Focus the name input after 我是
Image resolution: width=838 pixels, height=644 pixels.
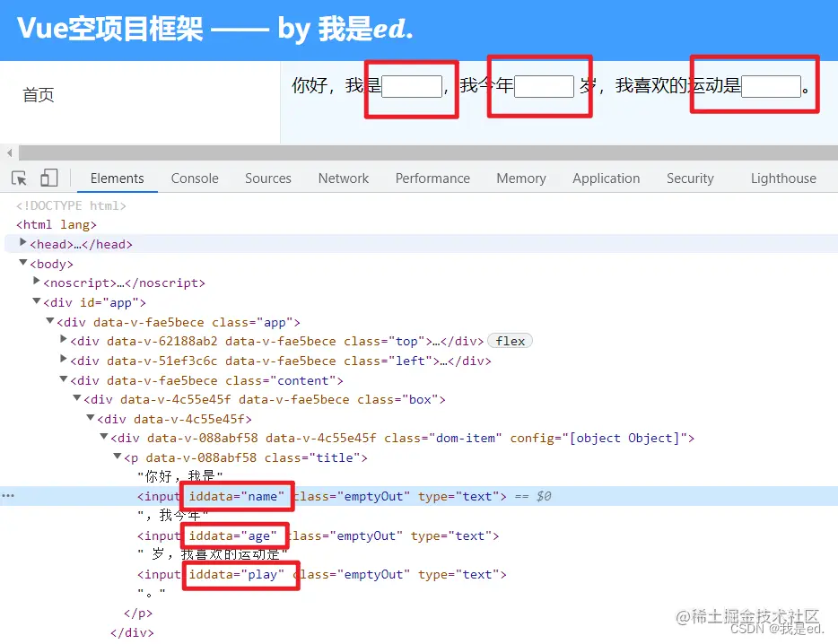[x=412, y=86]
